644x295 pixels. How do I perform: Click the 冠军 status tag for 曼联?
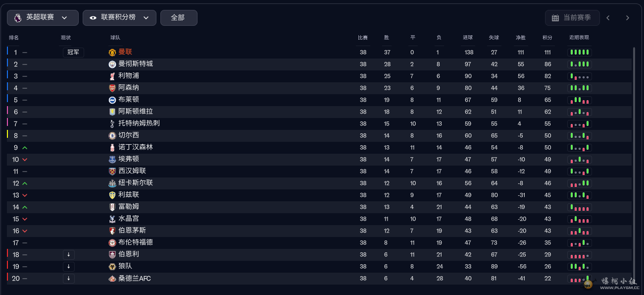[x=73, y=52]
